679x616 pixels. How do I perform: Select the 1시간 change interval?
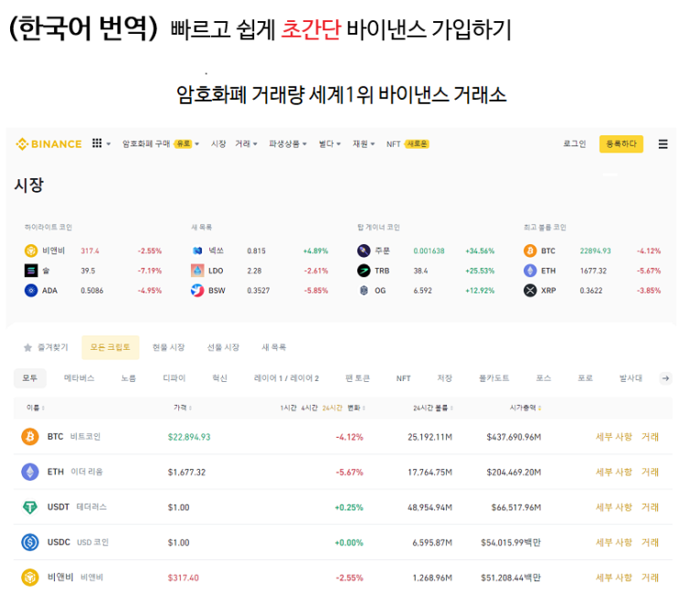coord(288,408)
